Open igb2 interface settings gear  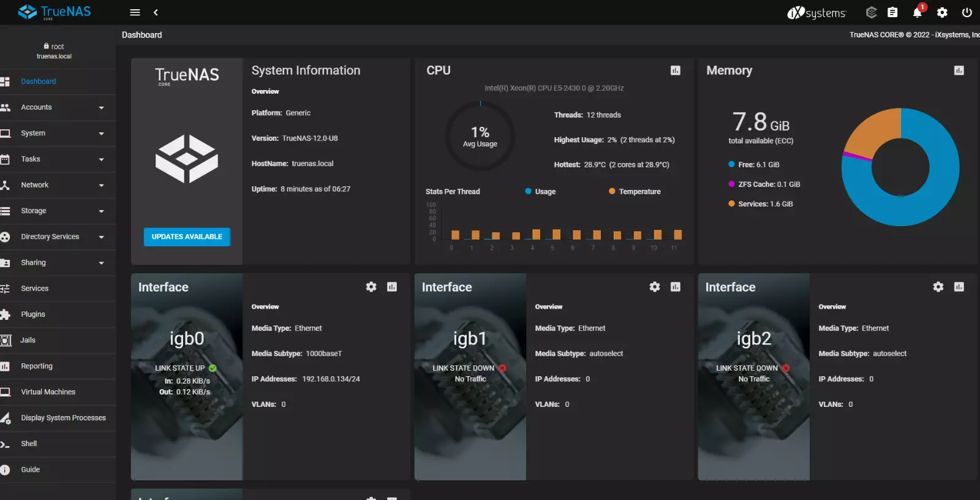point(938,287)
